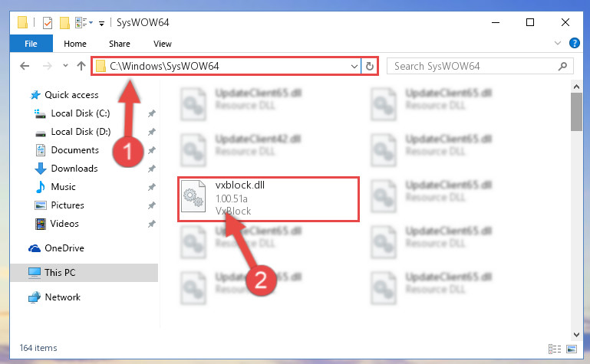Select the vxblock.dll file
590x364 pixels.
(x=269, y=199)
